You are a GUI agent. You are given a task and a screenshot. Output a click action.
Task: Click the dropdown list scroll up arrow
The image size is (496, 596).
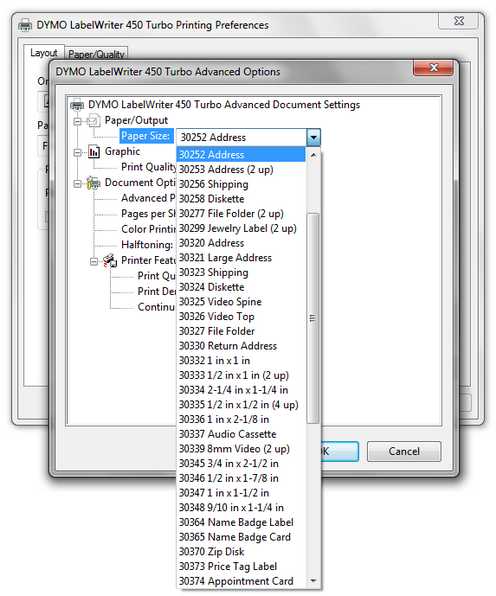tap(313, 155)
